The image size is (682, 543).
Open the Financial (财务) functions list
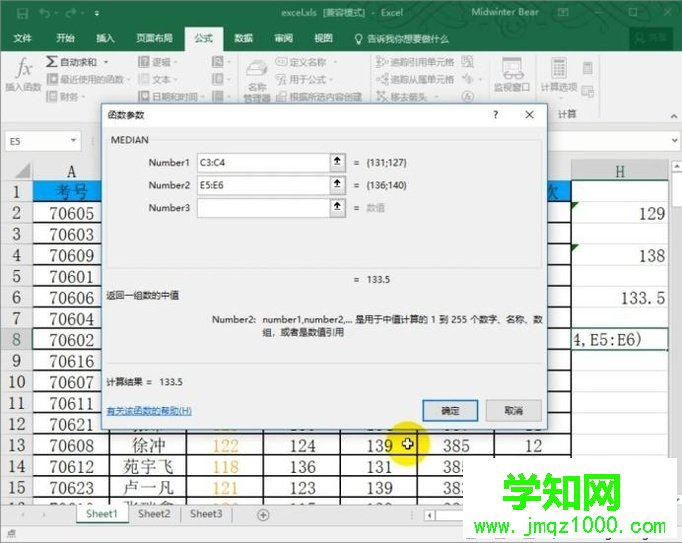pyautogui.click(x=64, y=96)
